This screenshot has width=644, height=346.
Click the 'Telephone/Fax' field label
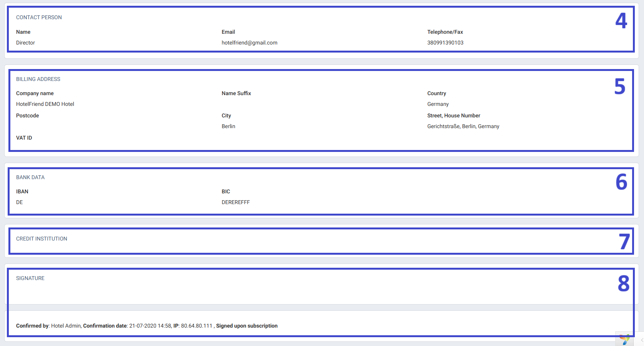445,32
